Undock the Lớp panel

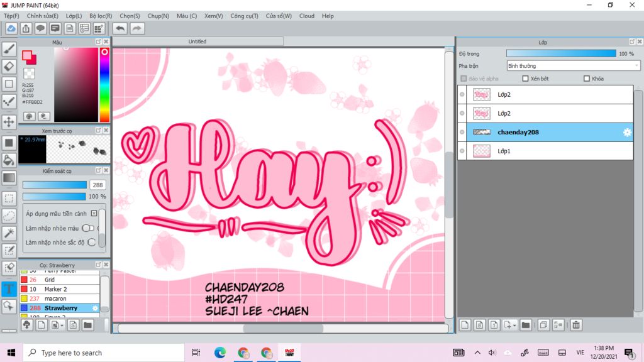(632, 42)
